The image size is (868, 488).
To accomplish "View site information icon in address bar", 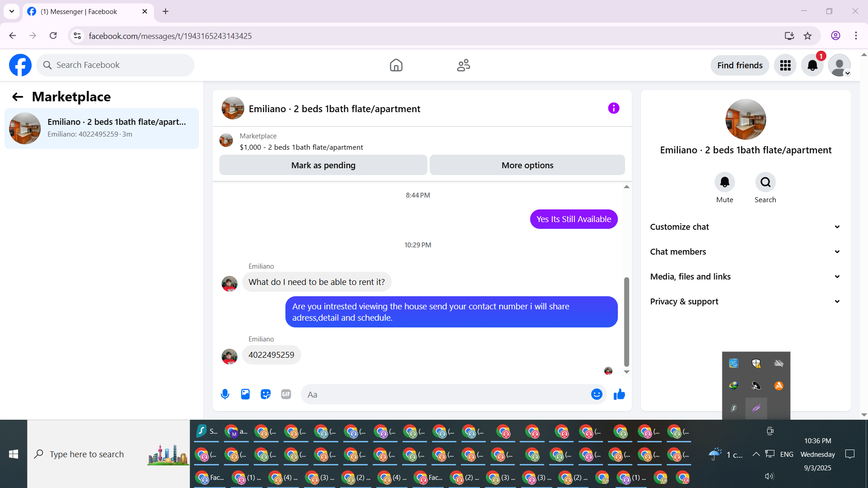I will 77,36.
